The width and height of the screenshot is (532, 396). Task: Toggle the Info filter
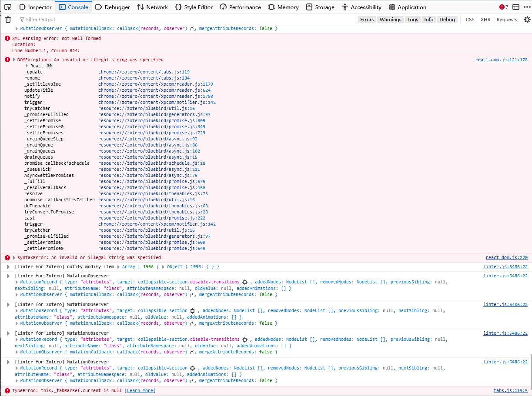(429, 20)
